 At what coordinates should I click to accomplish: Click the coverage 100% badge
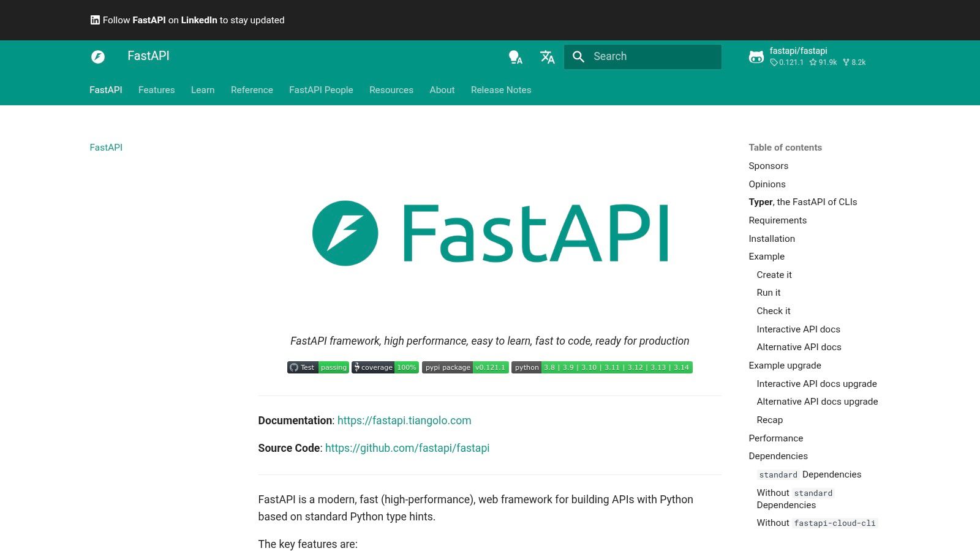tap(385, 367)
